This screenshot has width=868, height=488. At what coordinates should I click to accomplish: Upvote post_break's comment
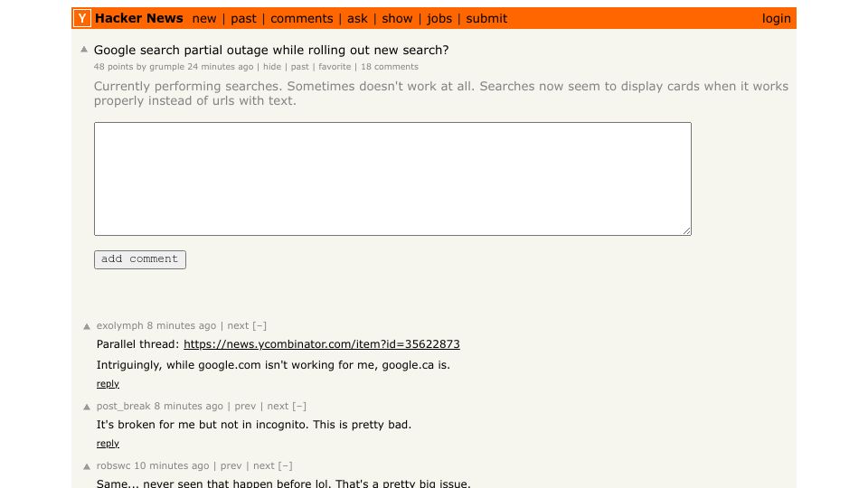87,407
